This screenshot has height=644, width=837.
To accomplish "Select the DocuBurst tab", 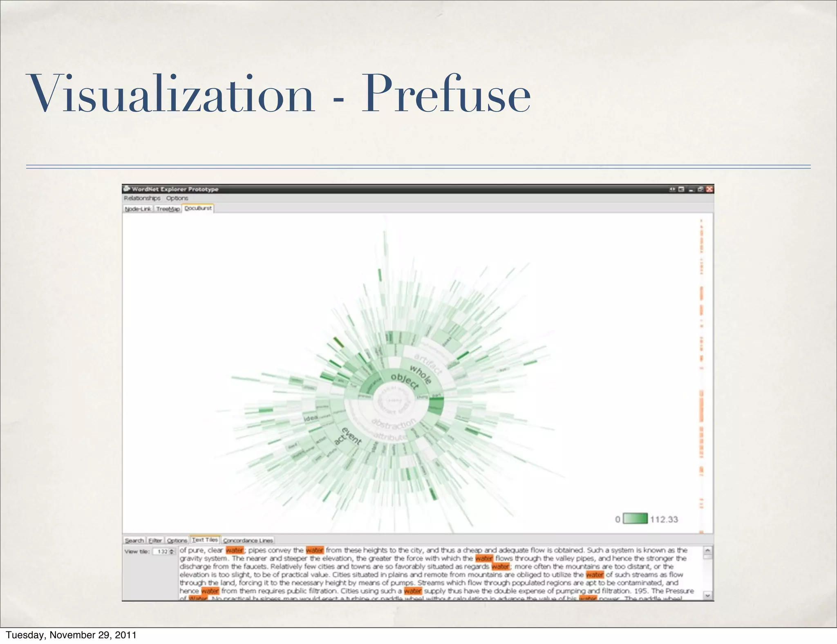I will (x=198, y=208).
